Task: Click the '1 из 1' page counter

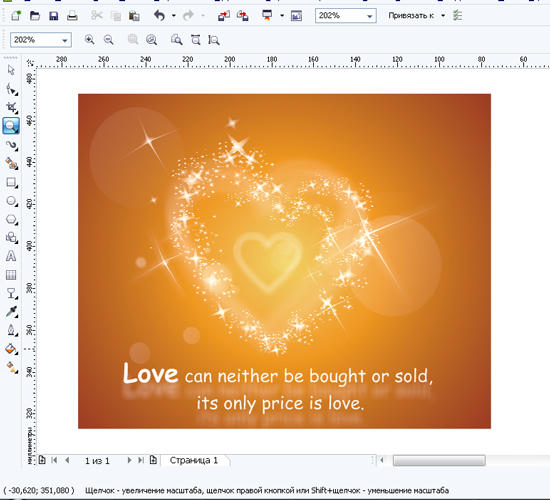Action: pyautogui.click(x=97, y=461)
